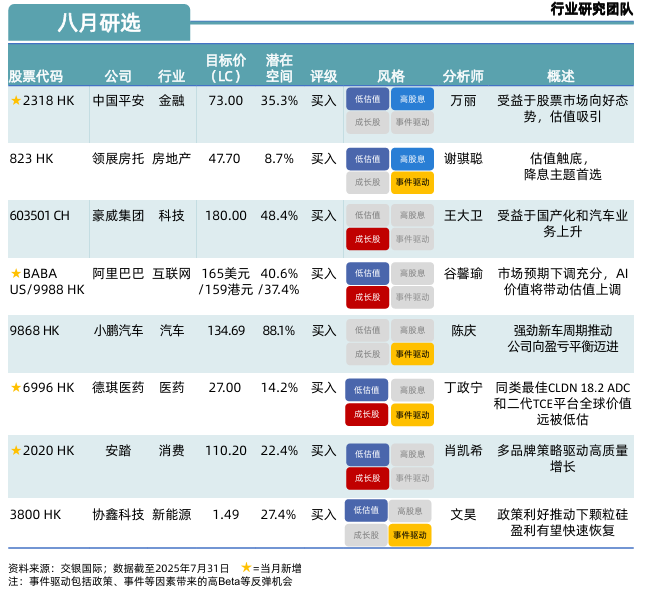Image resolution: width=660 pixels, height=589 pixels.
Task: Click upside value 48.4%
Action: [279, 216]
